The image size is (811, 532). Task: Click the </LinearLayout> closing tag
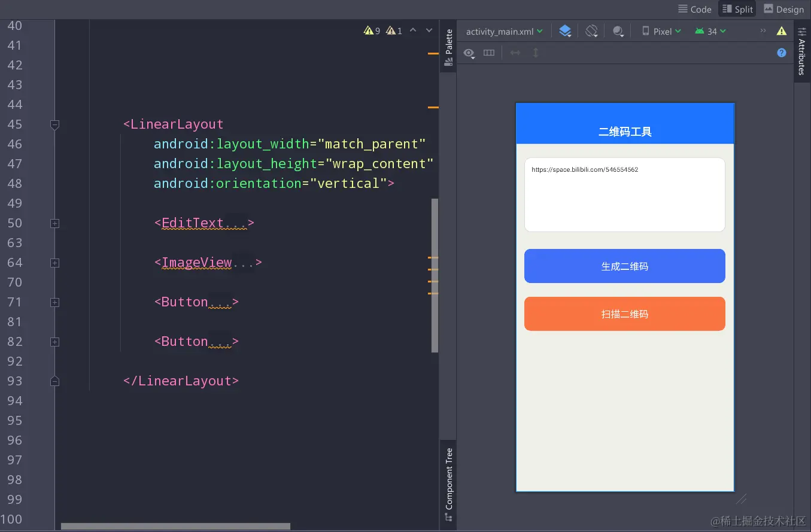(x=181, y=381)
